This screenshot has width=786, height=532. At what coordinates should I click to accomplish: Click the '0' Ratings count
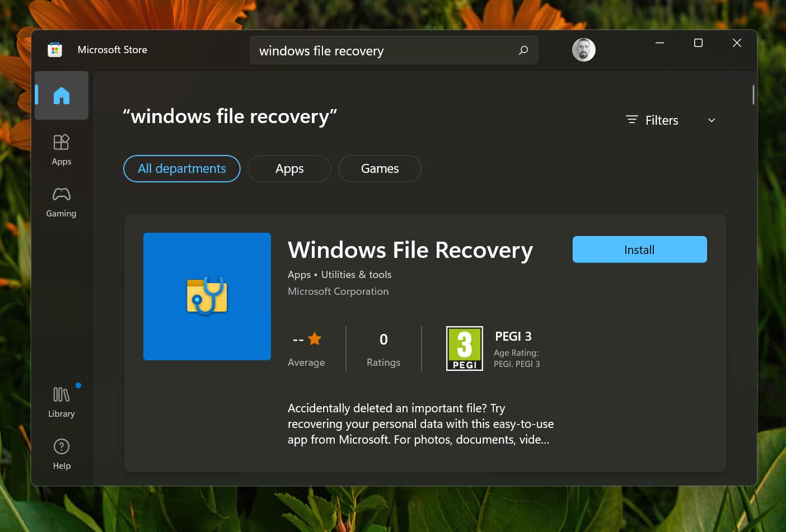click(383, 340)
